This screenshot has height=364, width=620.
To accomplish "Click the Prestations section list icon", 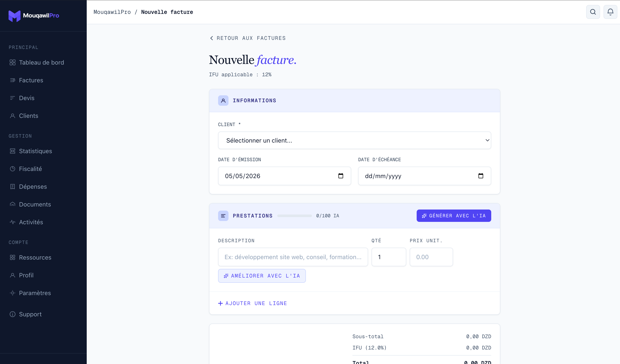I will coord(223,216).
